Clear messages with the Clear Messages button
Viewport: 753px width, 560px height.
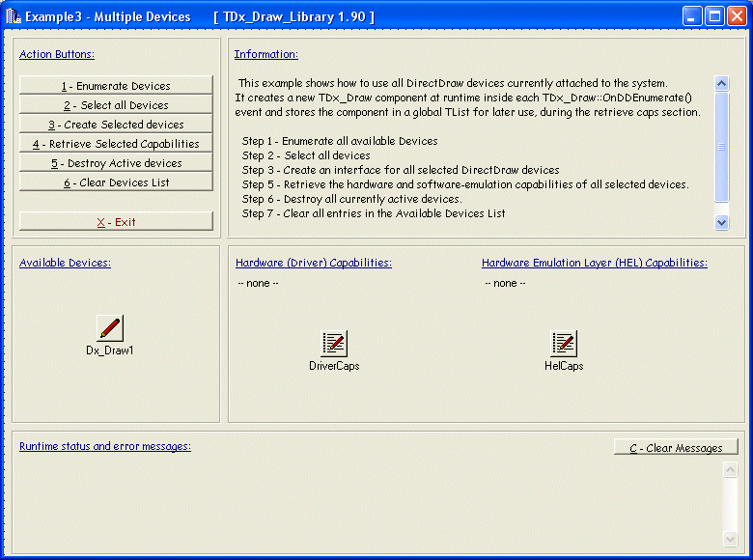(676, 448)
